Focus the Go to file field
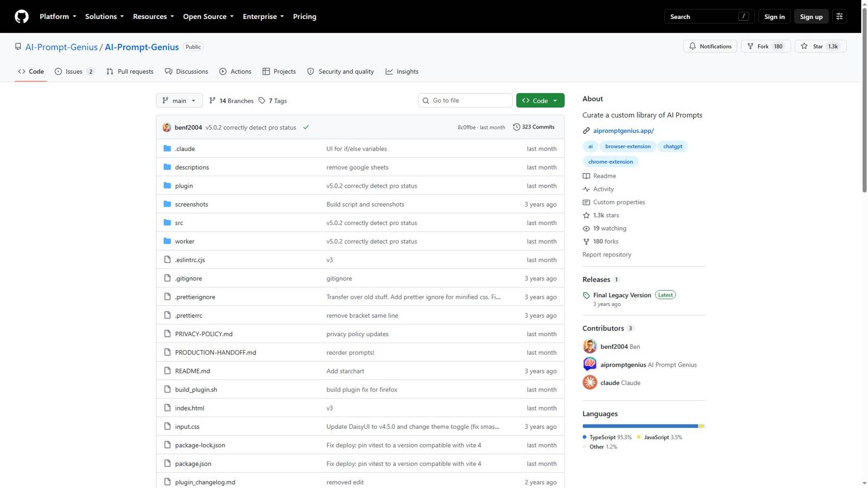This screenshot has height=488, width=868. coord(465,100)
